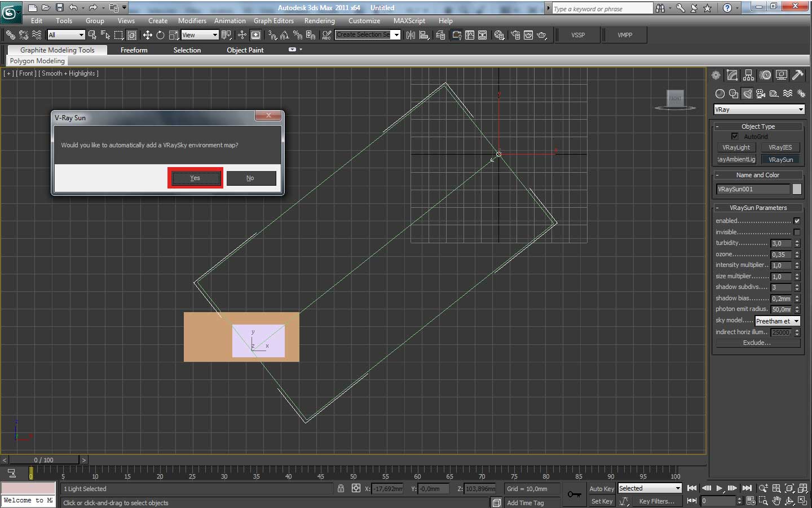The width and height of the screenshot is (812, 508).
Task: Open the reference coordinate system View dropdown
Action: 200,35
